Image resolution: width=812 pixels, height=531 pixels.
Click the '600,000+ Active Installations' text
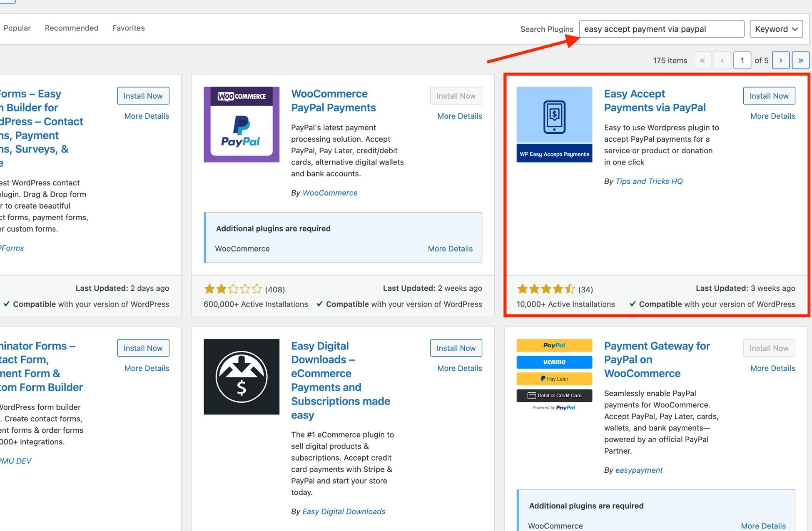(x=256, y=304)
